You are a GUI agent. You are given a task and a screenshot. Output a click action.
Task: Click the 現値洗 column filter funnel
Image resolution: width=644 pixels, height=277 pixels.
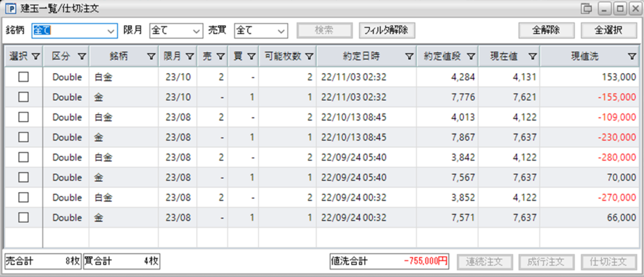click(x=632, y=57)
